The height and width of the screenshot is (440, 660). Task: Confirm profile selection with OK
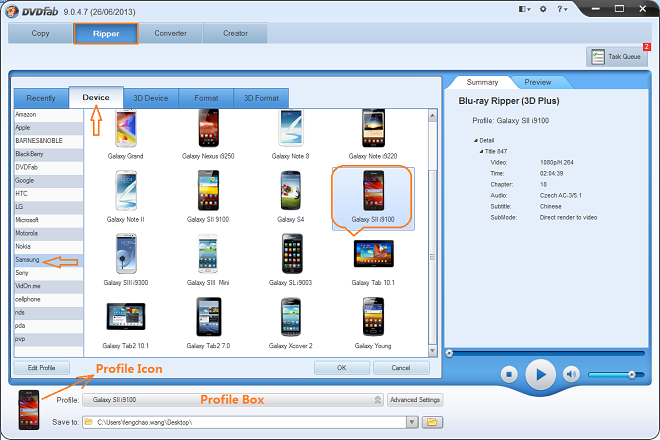tap(342, 368)
